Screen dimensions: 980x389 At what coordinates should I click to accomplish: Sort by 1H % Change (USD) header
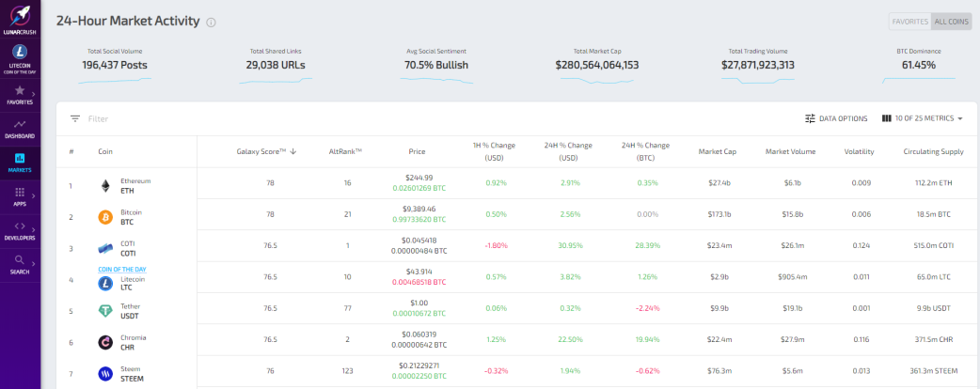(494, 151)
